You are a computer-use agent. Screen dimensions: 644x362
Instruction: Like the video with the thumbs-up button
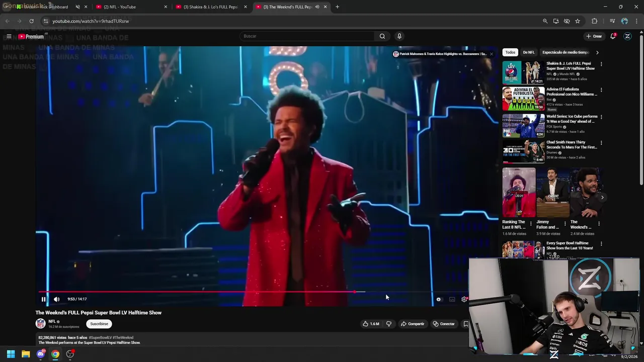pyautogui.click(x=371, y=324)
